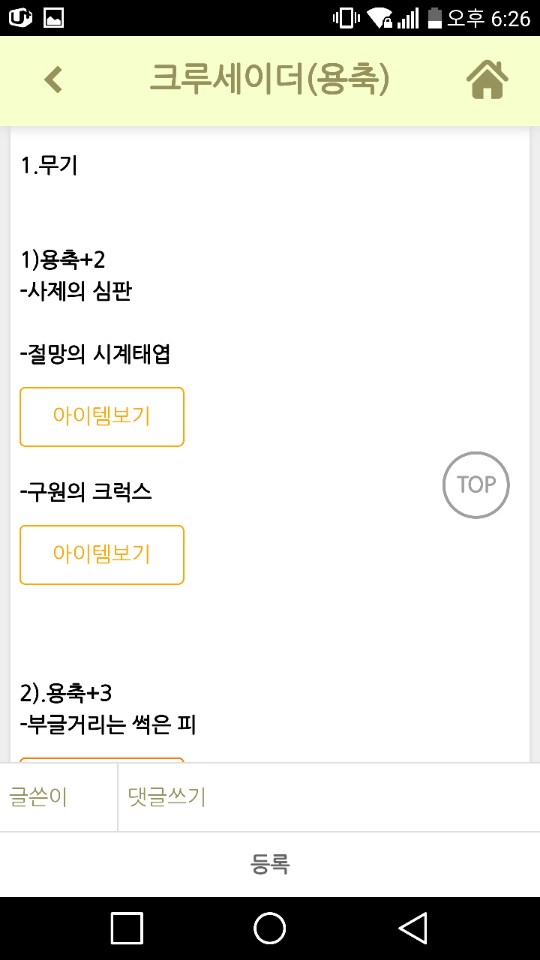This screenshot has width=540, height=960.
Task: Tap the back arrow in header
Action: pos(53,80)
